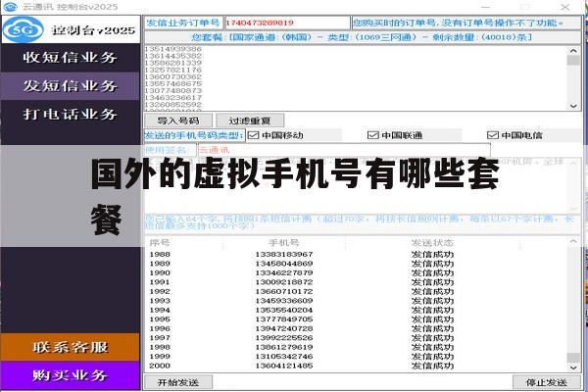Select row 1998 in the results table

click(x=357, y=347)
